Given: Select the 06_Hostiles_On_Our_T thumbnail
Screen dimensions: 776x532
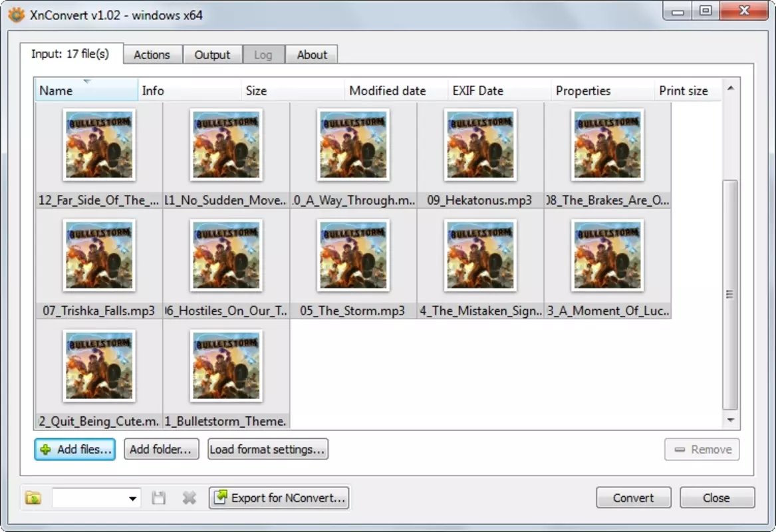Looking at the screenshot, I should click(226, 255).
